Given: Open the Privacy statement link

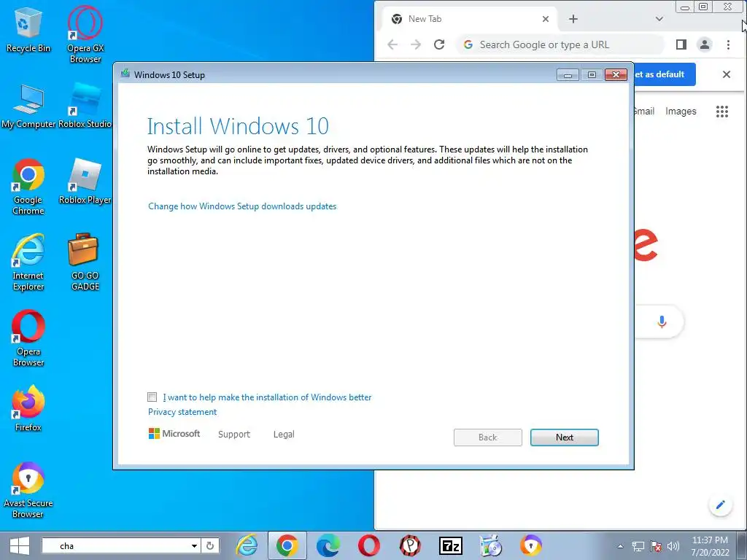Looking at the screenshot, I should (182, 412).
